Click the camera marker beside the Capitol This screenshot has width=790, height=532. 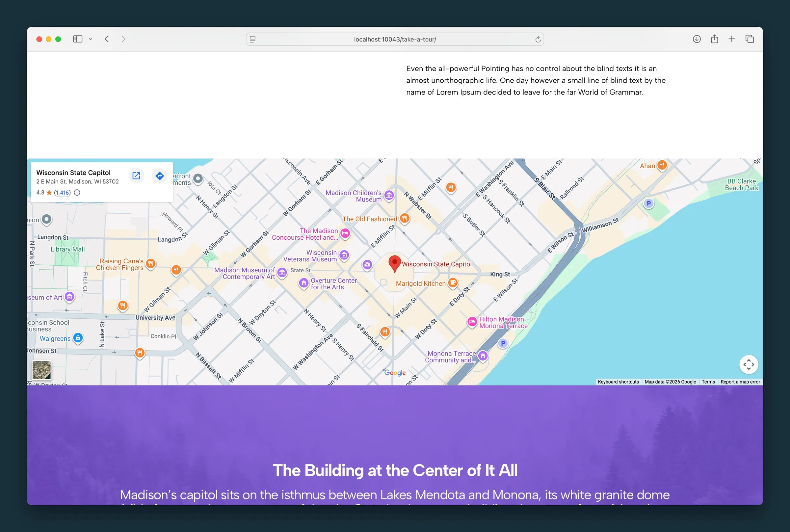(367, 265)
